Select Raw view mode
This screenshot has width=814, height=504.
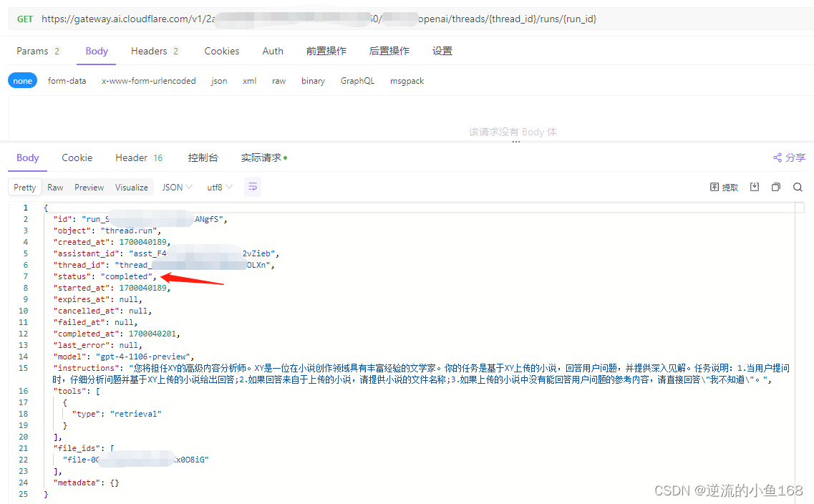coord(55,187)
